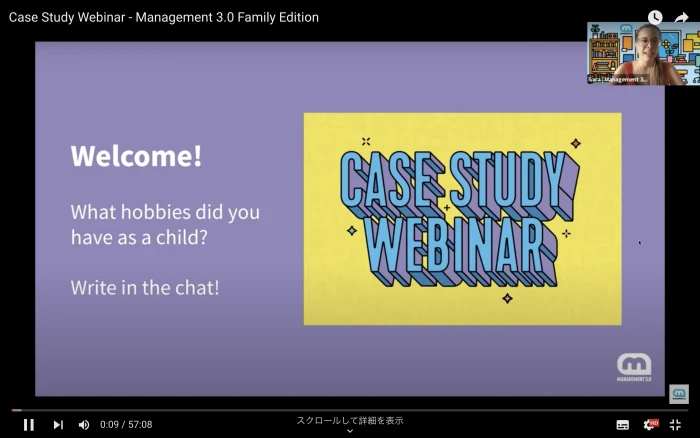The height and width of the screenshot is (438, 700).
Task: Click the 'Write in the chat!' text
Action: pyautogui.click(x=145, y=287)
